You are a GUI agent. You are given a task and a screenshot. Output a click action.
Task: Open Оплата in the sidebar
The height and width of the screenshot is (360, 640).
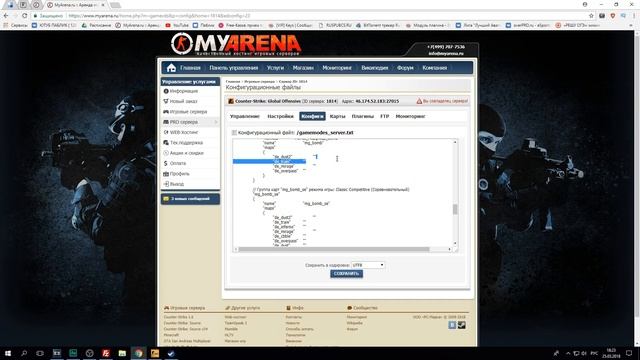pyautogui.click(x=178, y=163)
